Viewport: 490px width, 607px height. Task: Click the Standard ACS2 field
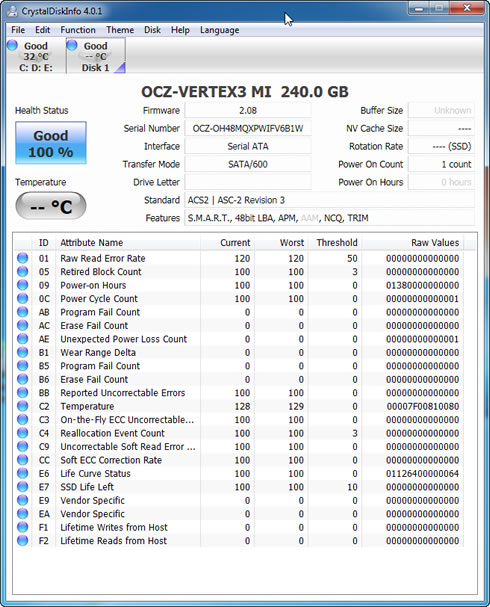pyautogui.click(x=329, y=200)
